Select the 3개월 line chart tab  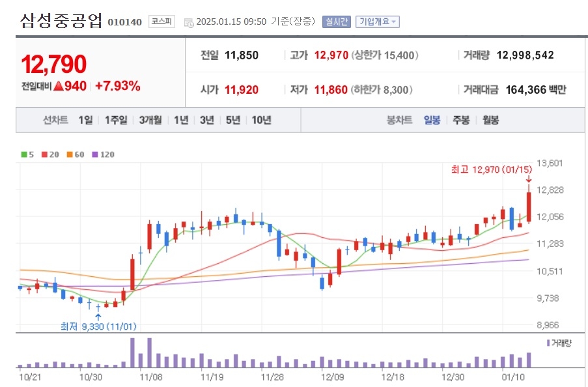pos(150,120)
